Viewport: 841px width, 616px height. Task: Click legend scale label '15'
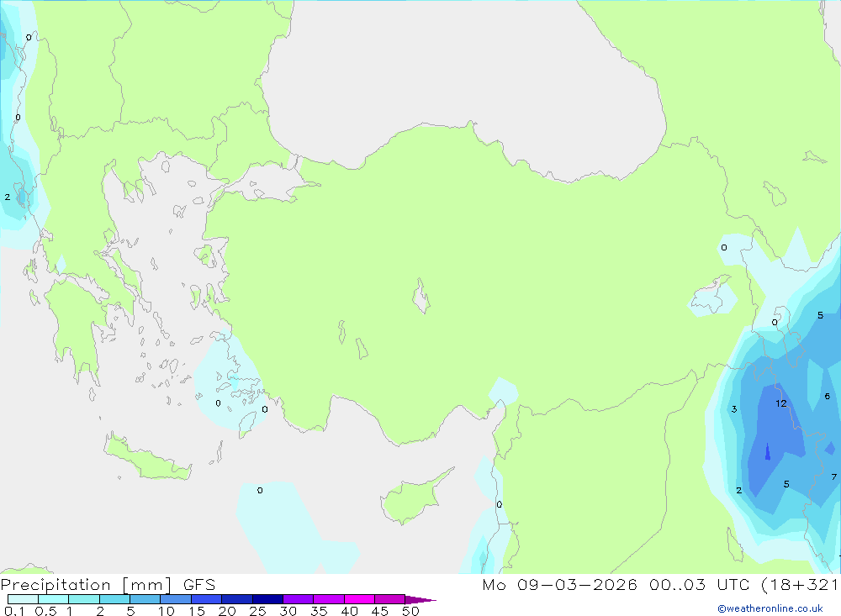click(x=197, y=611)
